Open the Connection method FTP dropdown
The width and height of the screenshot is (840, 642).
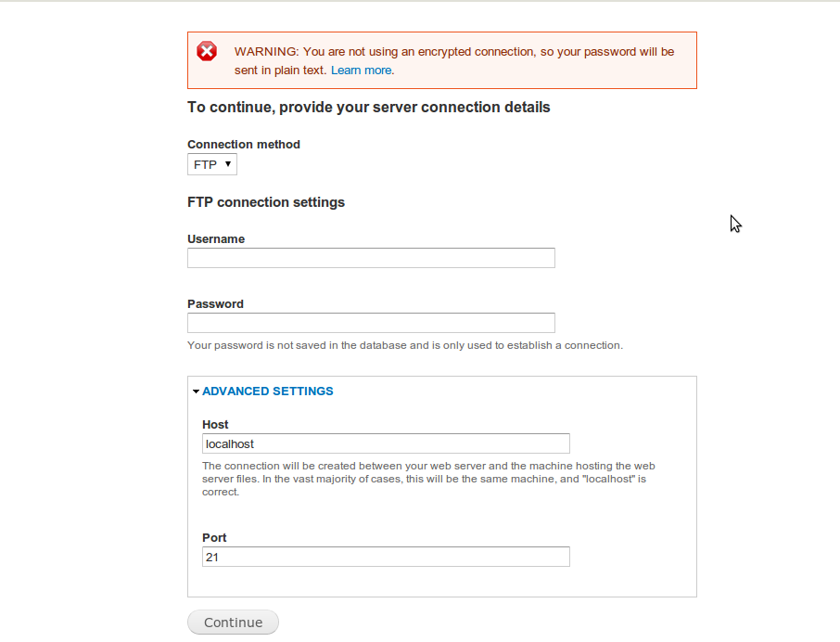(212, 164)
